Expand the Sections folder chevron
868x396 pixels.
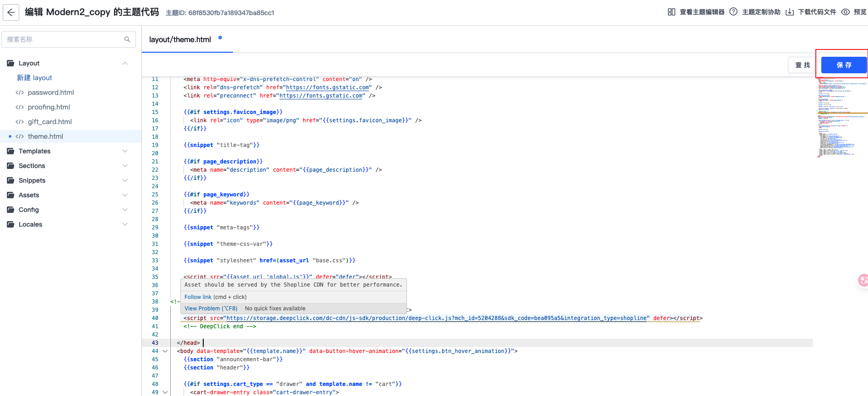click(125, 166)
